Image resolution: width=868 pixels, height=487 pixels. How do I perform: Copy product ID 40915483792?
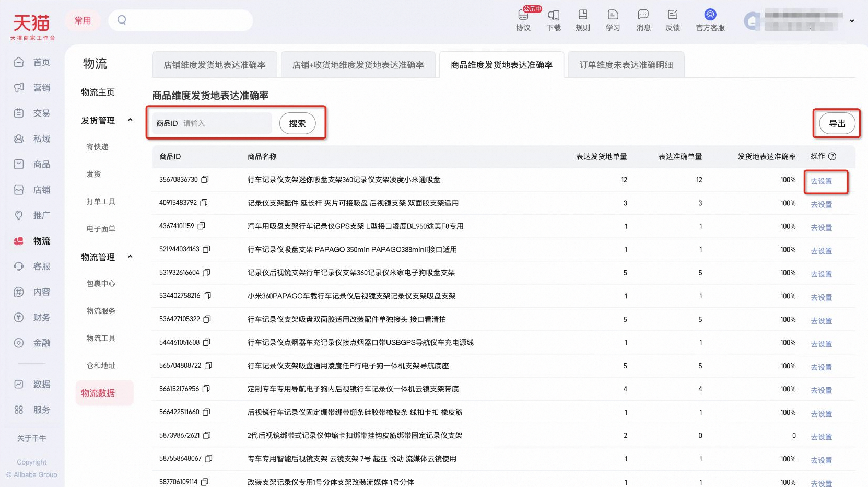pyautogui.click(x=204, y=203)
